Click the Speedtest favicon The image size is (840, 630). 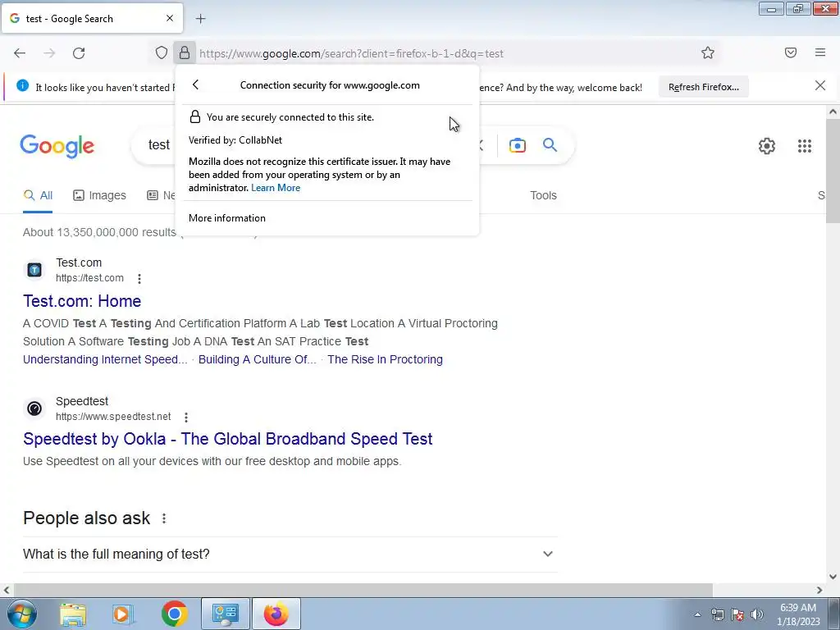[x=34, y=409]
